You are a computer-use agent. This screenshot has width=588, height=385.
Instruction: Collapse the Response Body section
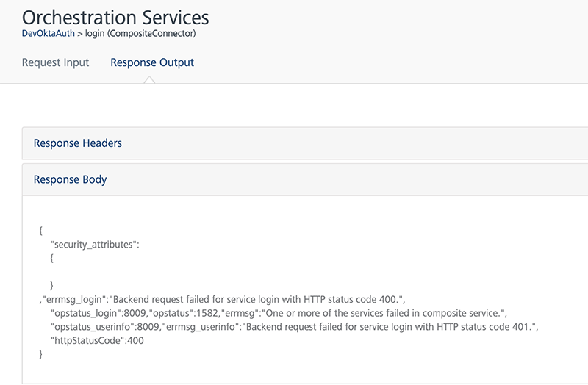click(x=71, y=179)
